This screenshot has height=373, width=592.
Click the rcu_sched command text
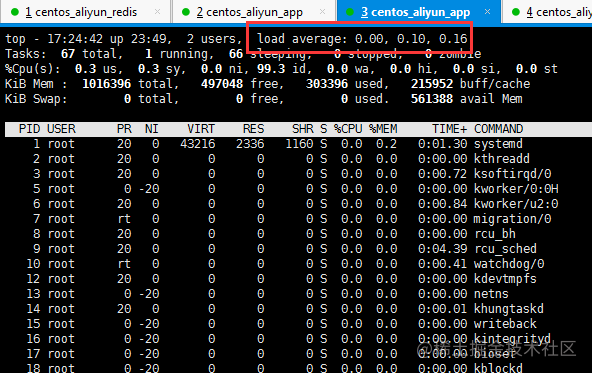coord(505,249)
